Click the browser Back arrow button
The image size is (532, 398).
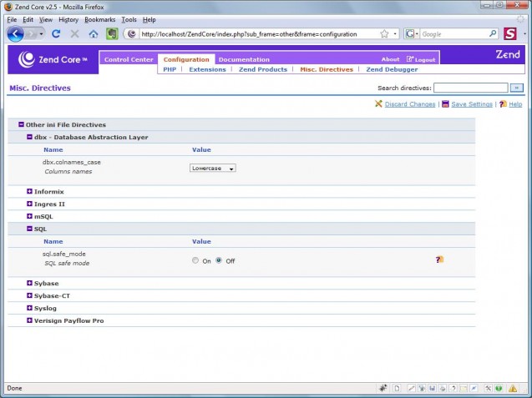[x=16, y=34]
